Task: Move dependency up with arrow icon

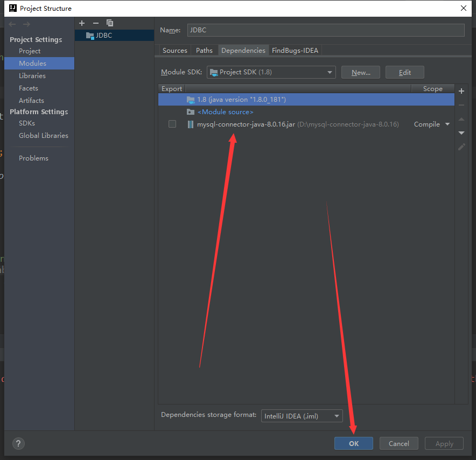Action: [x=461, y=119]
